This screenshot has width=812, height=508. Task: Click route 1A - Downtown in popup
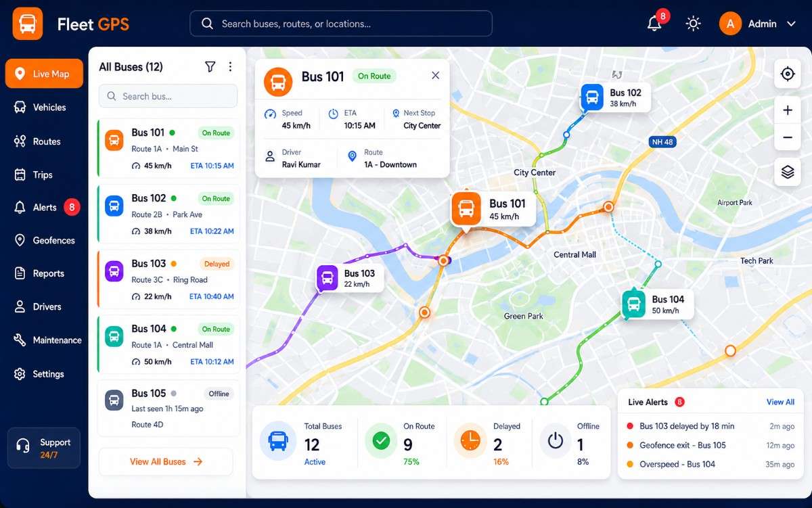pyautogui.click(x=390, y=164)
